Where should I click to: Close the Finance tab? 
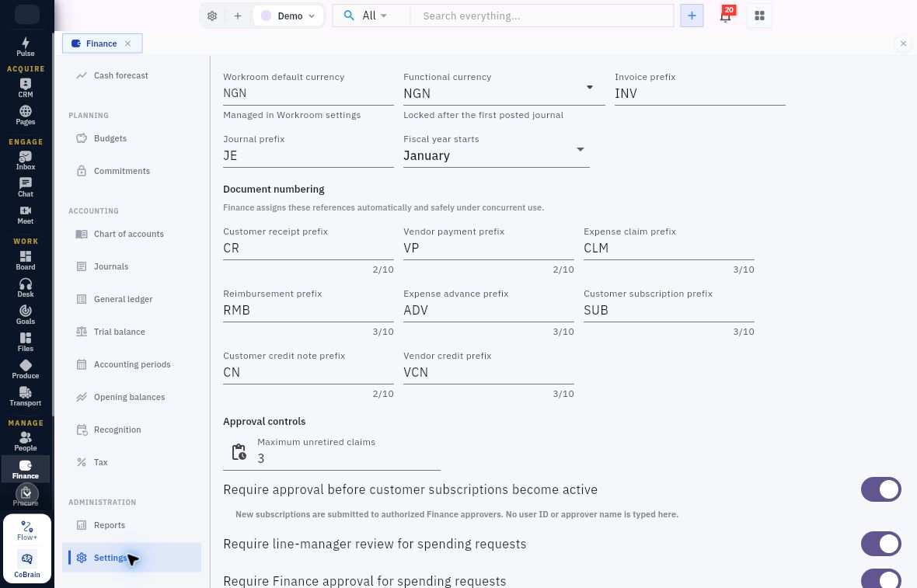128,43
